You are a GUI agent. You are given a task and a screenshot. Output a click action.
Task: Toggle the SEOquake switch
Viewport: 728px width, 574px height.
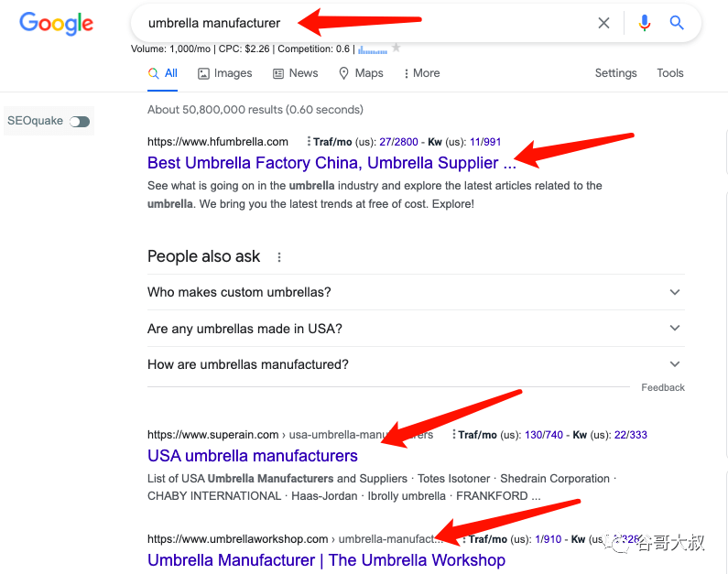click(80, 121)
